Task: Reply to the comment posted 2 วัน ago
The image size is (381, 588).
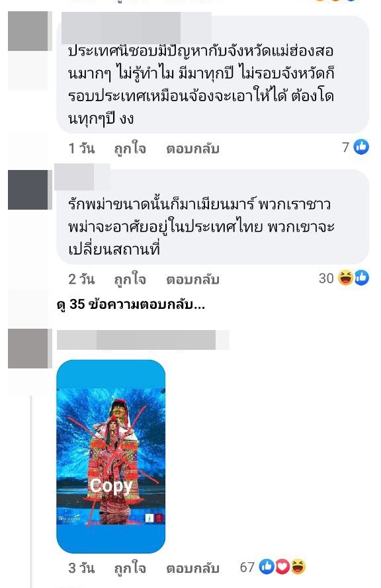Action: [192, 279]
